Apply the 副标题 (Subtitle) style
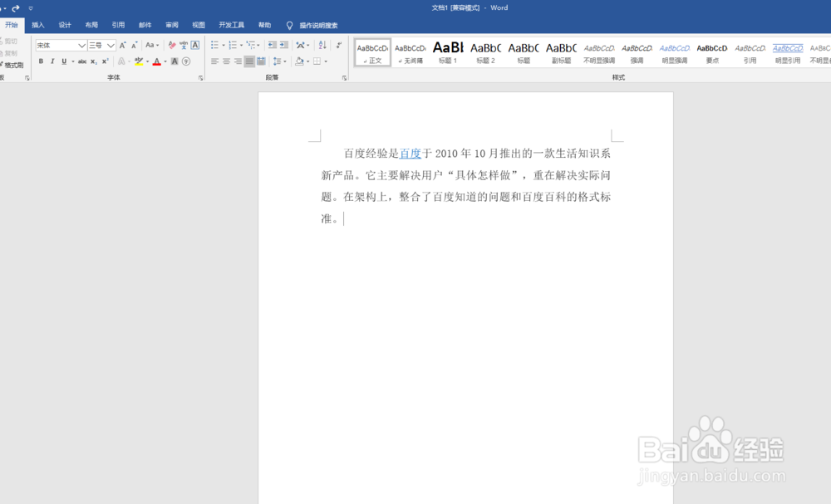 (561, 52)
